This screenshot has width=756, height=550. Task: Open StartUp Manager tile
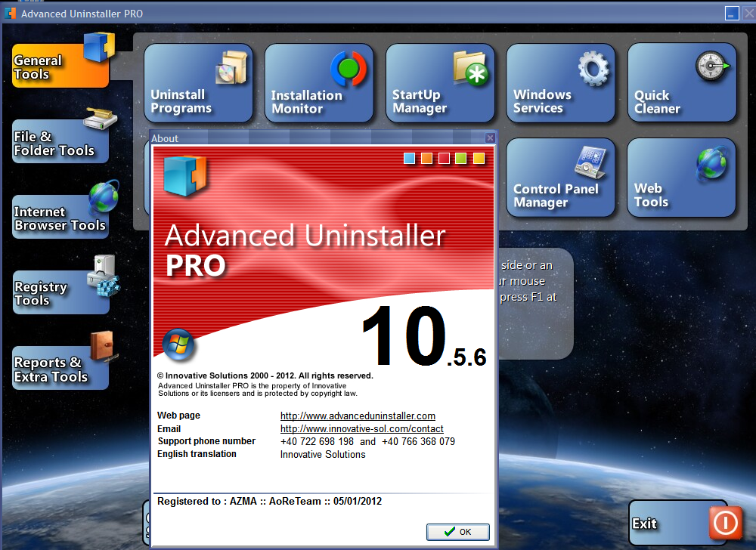[440, 83]
